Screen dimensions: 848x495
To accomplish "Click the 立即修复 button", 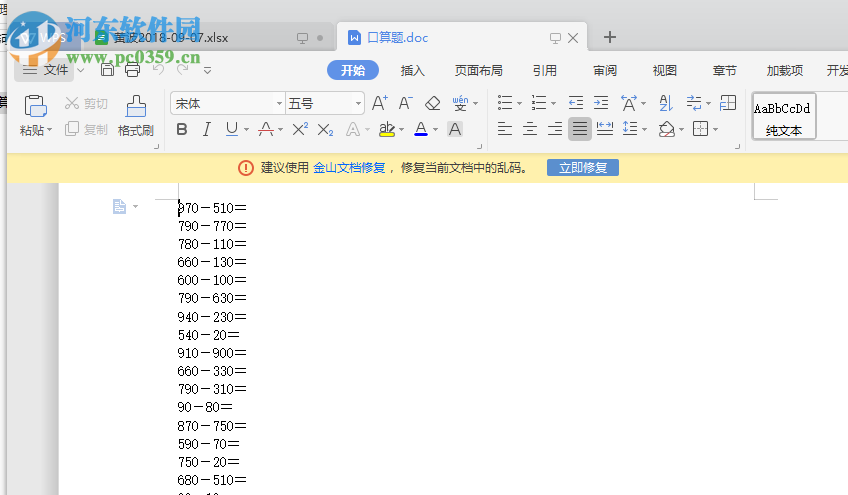I will 582,168.
